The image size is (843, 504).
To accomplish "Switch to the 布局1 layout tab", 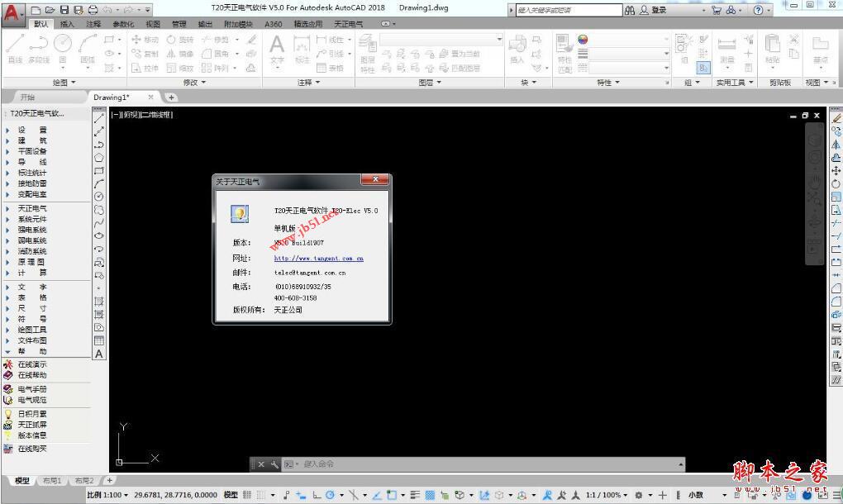I will [52, 480].
